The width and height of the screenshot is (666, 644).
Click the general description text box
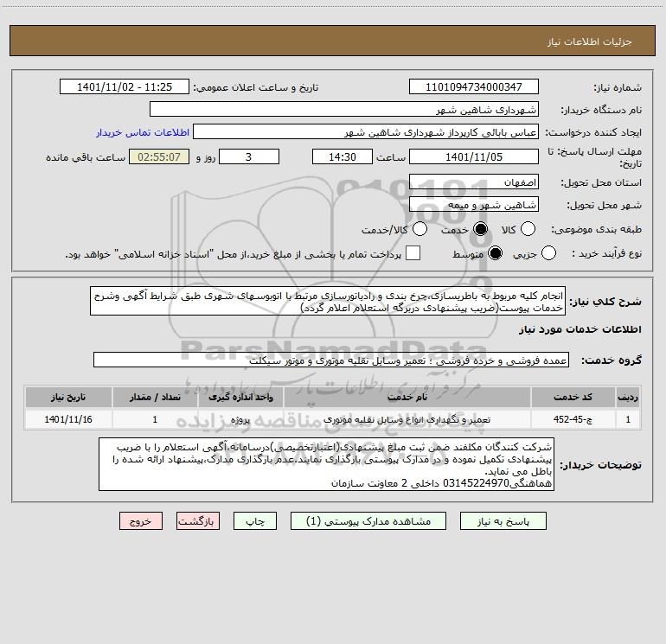328,301
